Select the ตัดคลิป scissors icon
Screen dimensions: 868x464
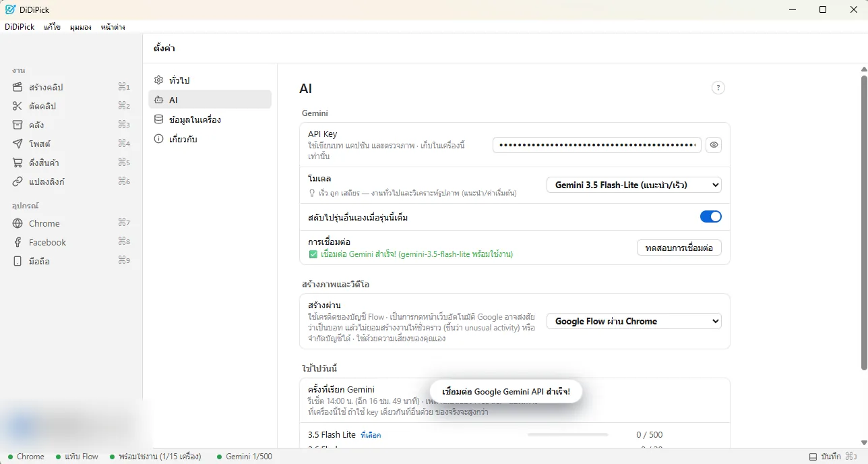[x=18, y=106]
